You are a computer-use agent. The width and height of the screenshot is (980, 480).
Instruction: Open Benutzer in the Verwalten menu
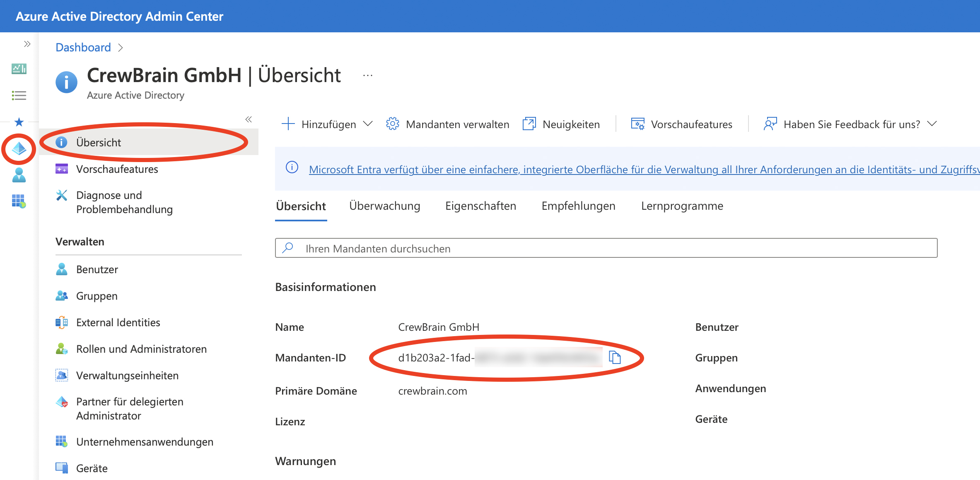(x=97, y=269)
